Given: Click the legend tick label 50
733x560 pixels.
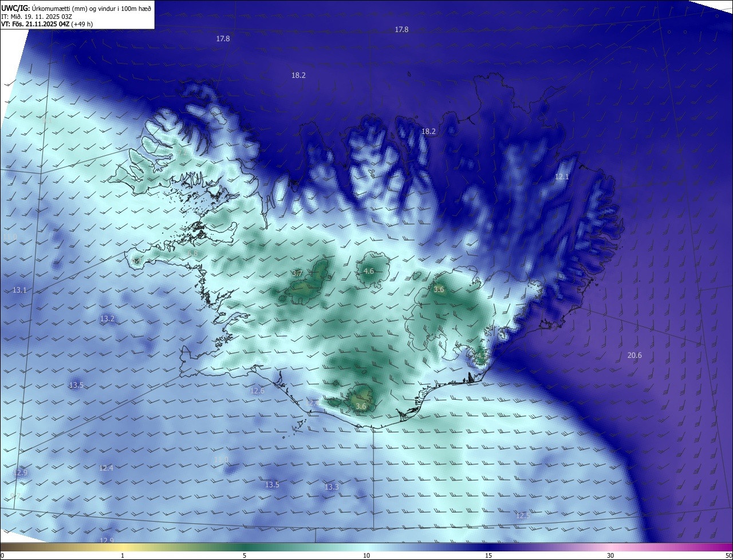Looking at the screenshot, I should click(728, 555).
